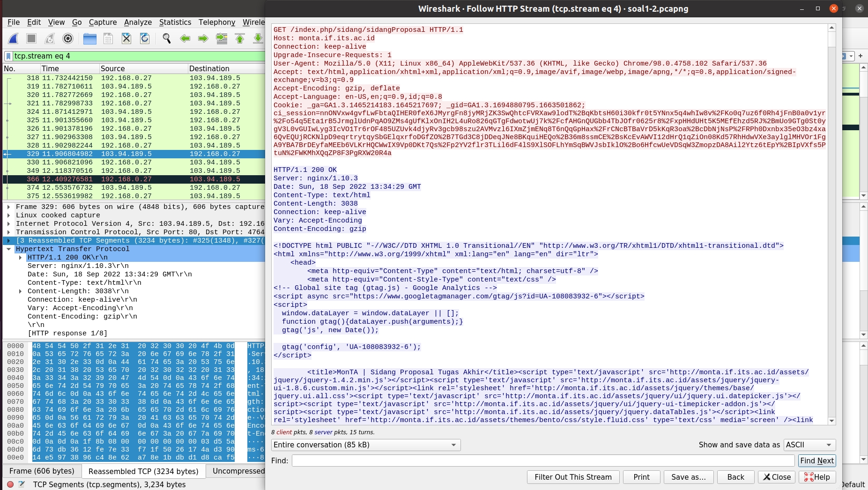The width and height of the screenshot is (868, 490).
Task: Click the Help button in stream dialog
Action: tap(817, 477)
